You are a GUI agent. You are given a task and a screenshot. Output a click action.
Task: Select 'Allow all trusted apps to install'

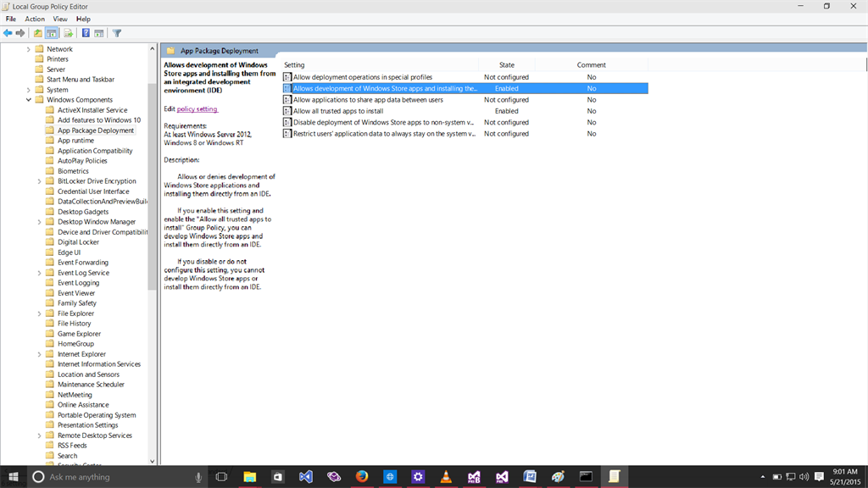(465, 111)
